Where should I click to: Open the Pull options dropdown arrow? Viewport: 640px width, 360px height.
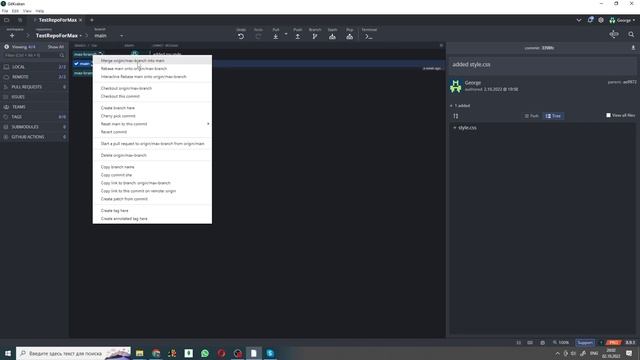pyautogui.click(x=286, y=34)
